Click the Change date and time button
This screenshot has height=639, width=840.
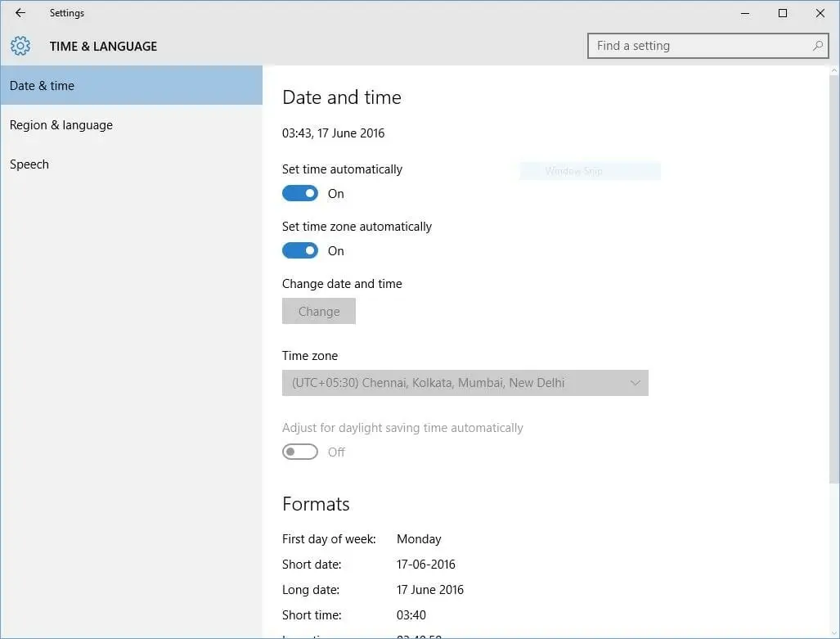click(319, 311)
